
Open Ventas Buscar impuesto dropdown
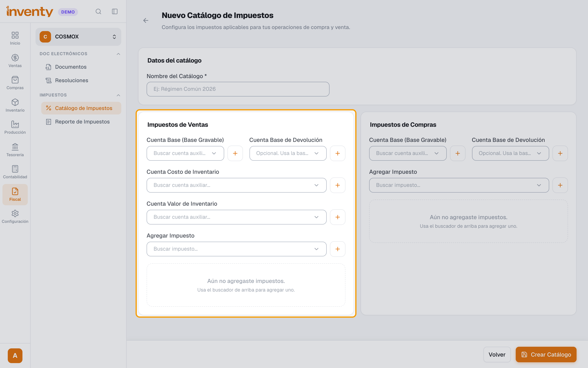click(x=236, y=249)
